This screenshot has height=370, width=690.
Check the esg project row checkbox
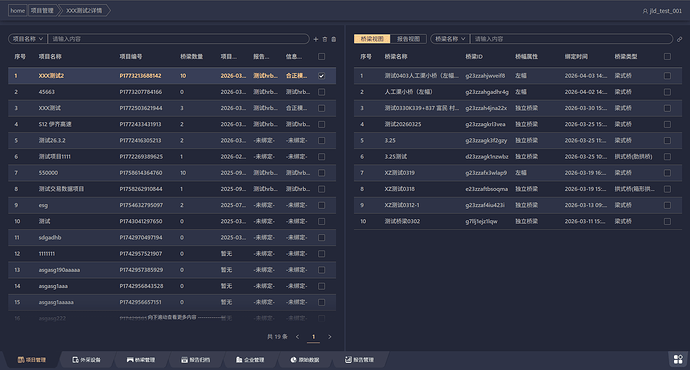point(322,205)
